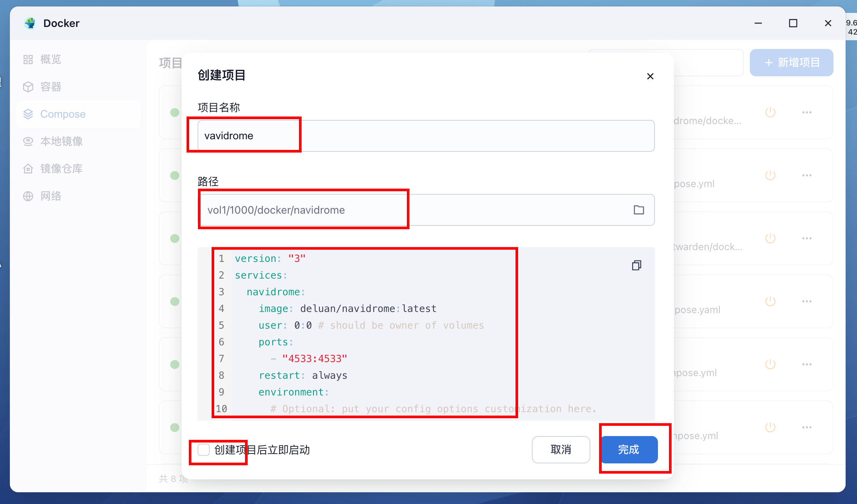The height and width of the screenshot is (504, 857).
Task: Click the 项目名称 input field
Action: [x=426, y=136]
